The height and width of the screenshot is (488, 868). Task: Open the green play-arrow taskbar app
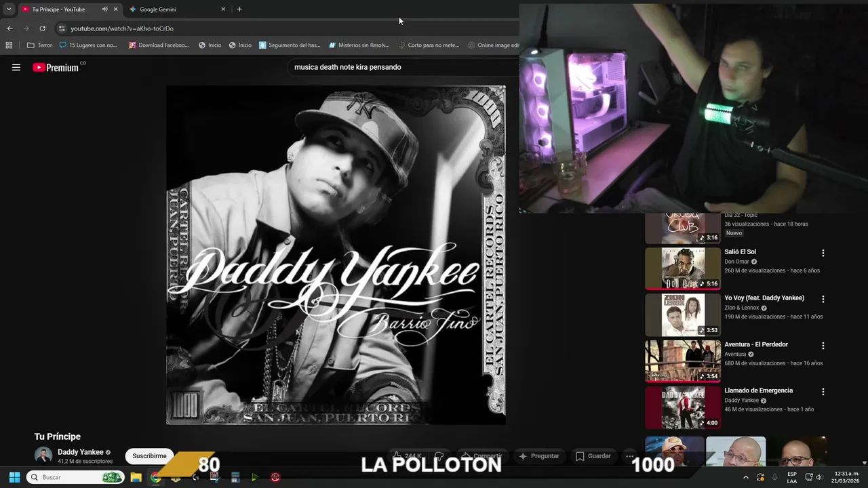255,477
